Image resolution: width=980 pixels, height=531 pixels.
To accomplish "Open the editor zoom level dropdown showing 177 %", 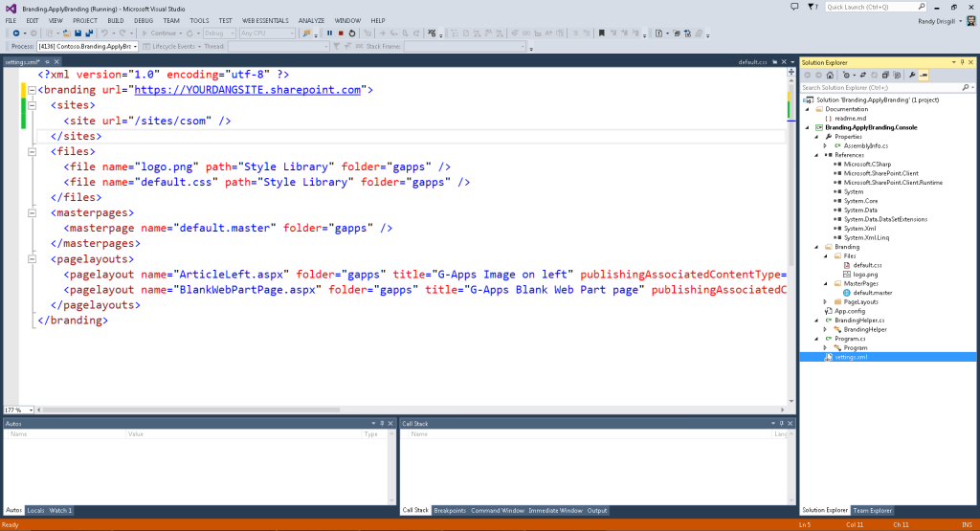I will pyautogui.click(x=31, y=410).
